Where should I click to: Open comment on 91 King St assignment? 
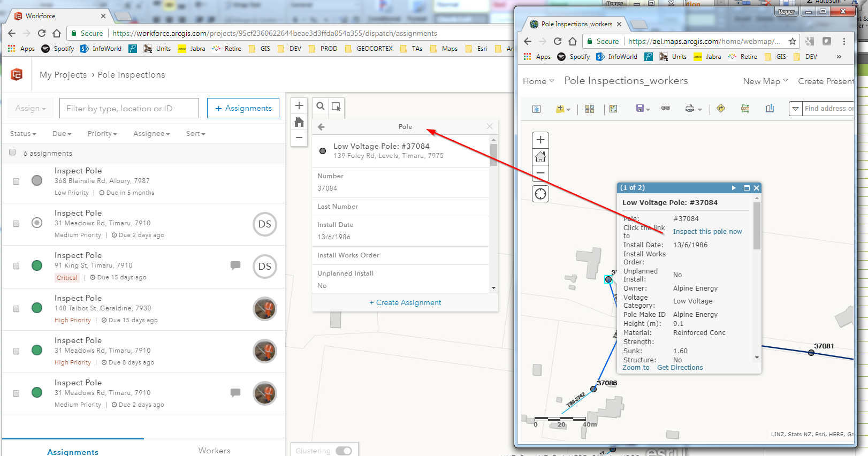click(x=235, y=265)
